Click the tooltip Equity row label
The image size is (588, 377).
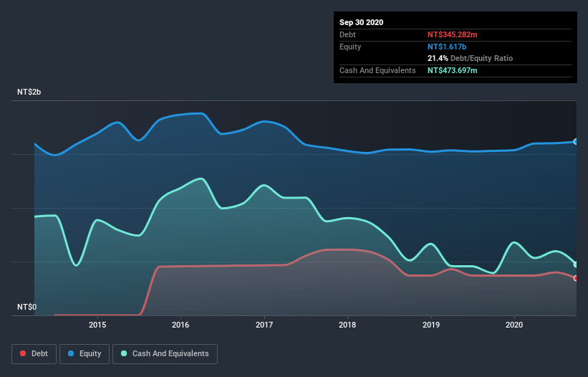tap(350, 47)
